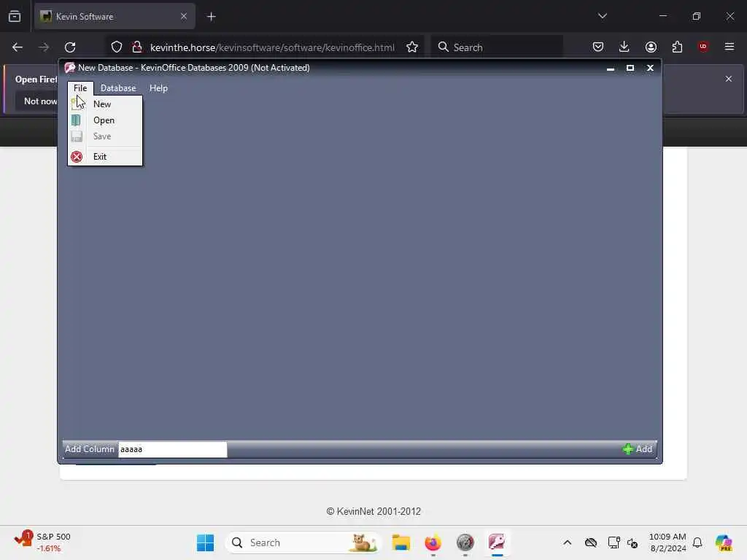Image resolution: width=747 pixels, height=560 pixels.
Task: Show hidden system tray icons
Action: point(568,542)
